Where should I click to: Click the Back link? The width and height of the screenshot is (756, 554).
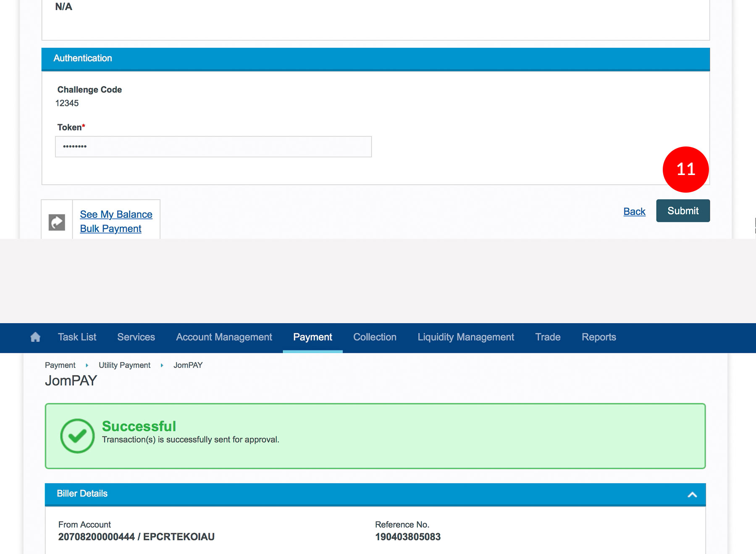[x=634, y=212]
